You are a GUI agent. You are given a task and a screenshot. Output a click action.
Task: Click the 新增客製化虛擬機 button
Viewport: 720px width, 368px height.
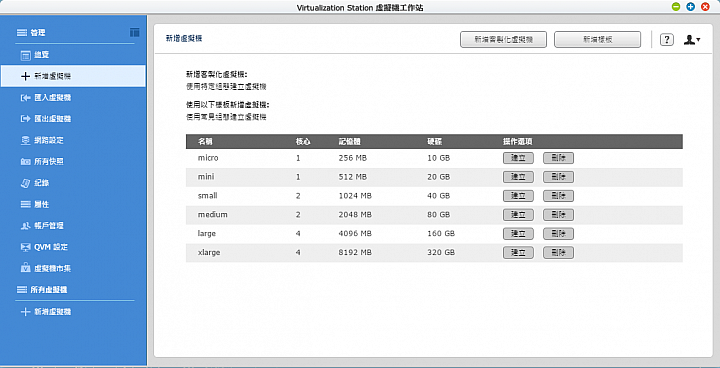click(503, 40)
